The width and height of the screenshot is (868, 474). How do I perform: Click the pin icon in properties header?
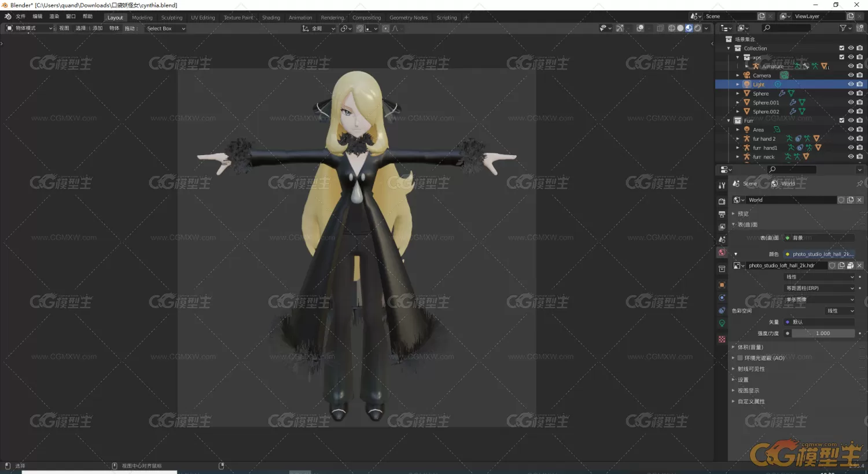tap(859, 183)
